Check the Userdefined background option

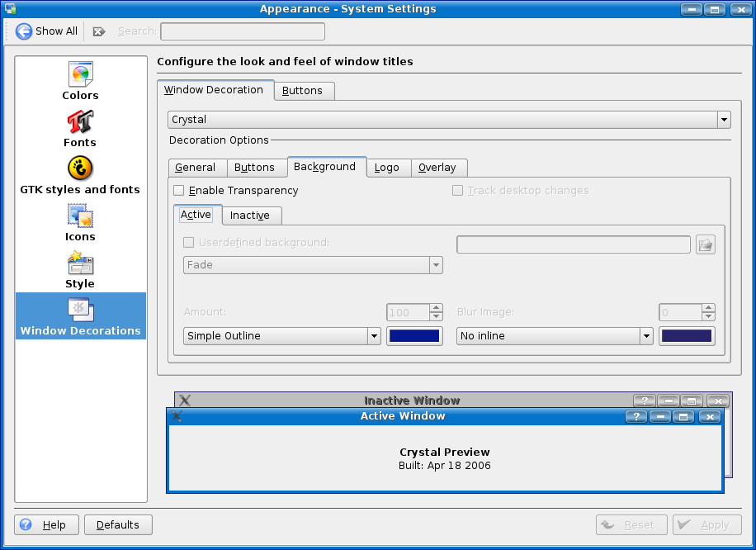click(189, 243)
